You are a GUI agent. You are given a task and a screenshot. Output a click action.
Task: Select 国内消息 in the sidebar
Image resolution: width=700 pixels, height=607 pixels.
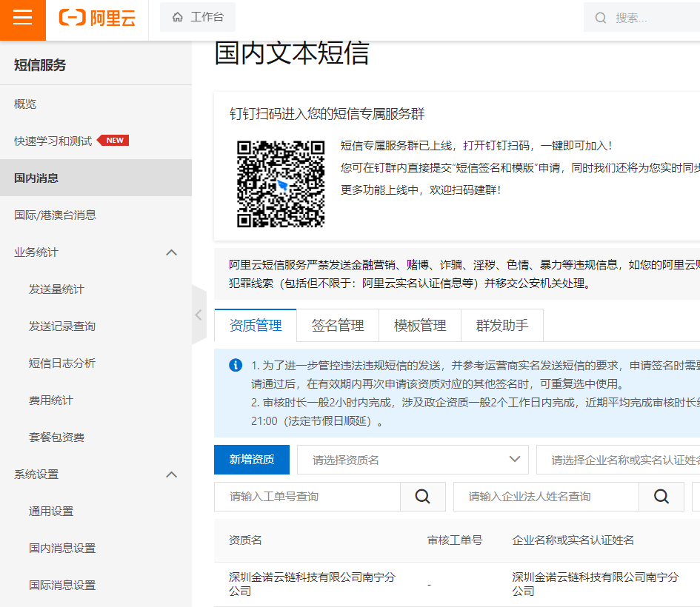coord(96,178)
